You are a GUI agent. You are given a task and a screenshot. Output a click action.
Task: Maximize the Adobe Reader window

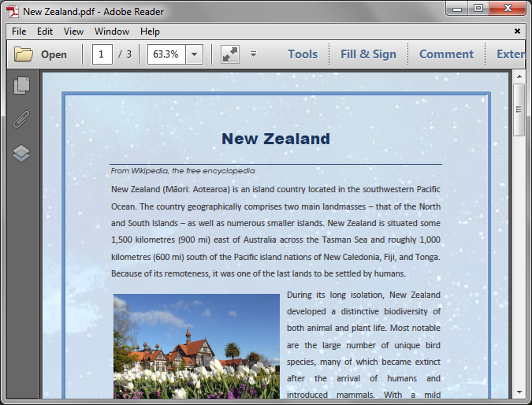point(478,9)
